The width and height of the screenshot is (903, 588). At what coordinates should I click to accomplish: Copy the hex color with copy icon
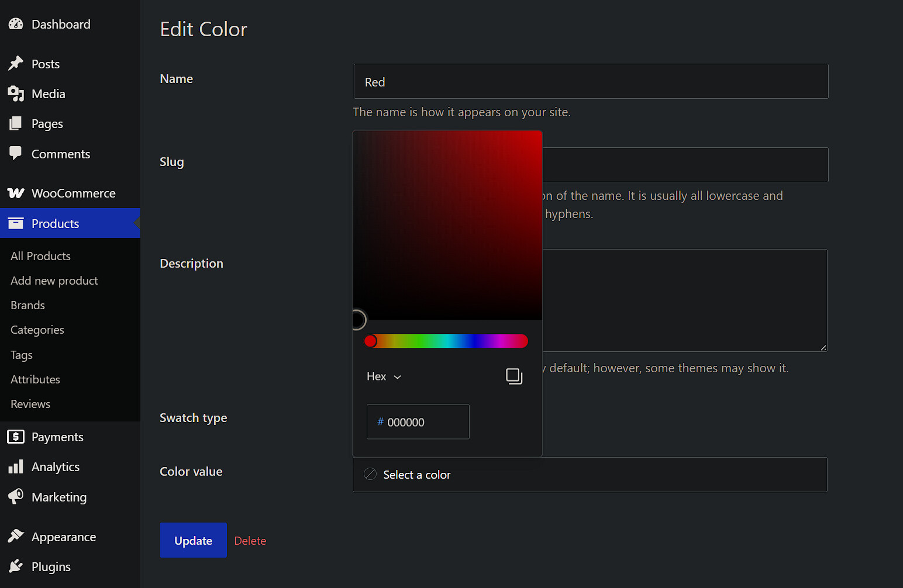coord(514,376)
